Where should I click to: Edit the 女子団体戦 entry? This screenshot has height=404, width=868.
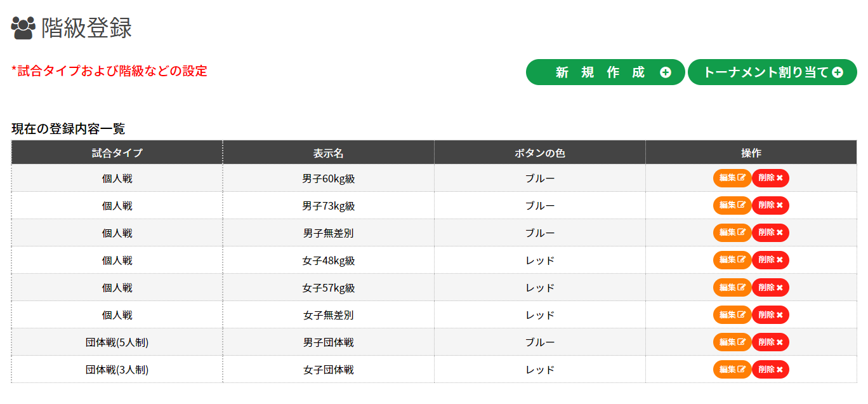732,370
